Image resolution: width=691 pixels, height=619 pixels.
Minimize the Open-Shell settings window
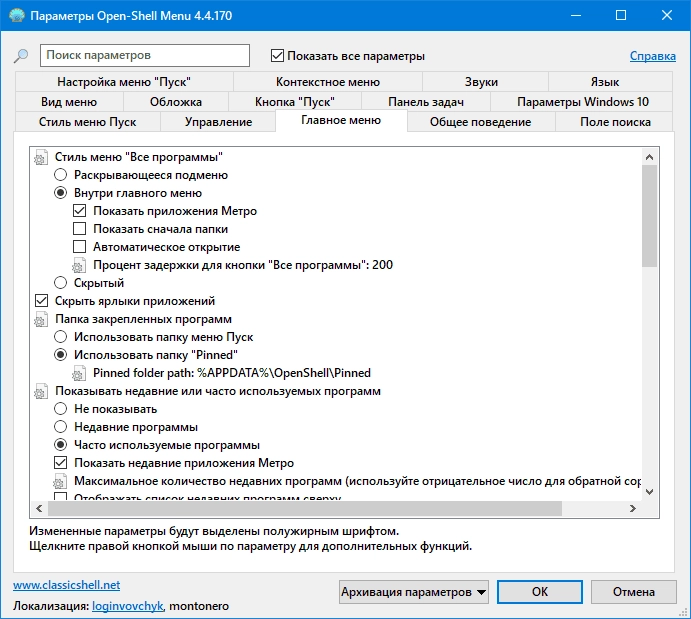[x=576, y=15]
